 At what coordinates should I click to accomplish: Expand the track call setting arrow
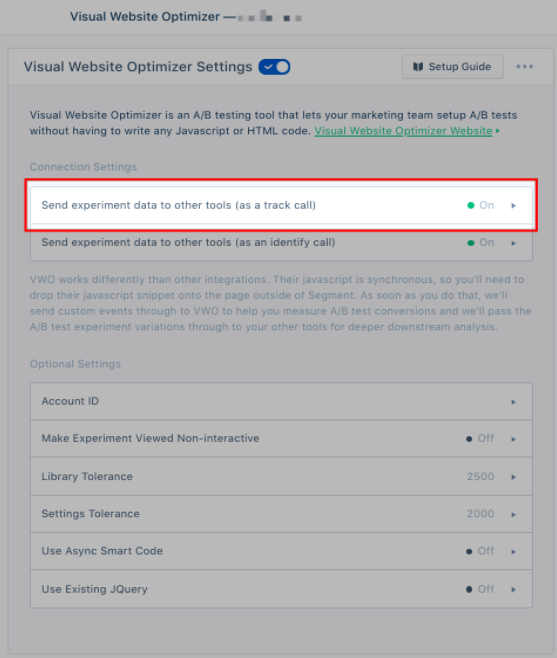point(513,206)
